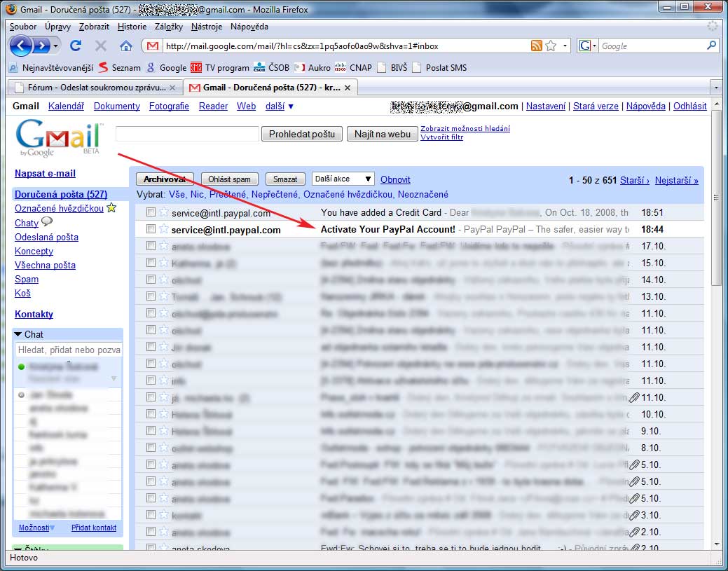Open the Odeslaná pošta folder link
728x571 pixels.
click(x=46, y=238)
